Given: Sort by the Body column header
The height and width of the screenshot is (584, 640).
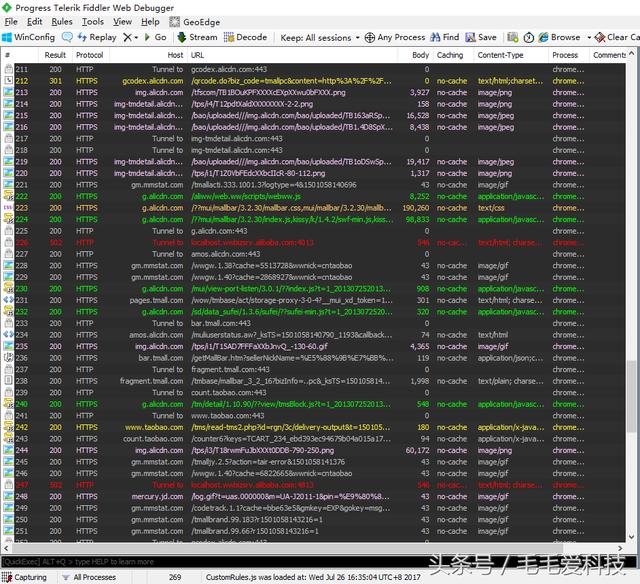Looking at the screenshot, I should (x=415, y=55).
